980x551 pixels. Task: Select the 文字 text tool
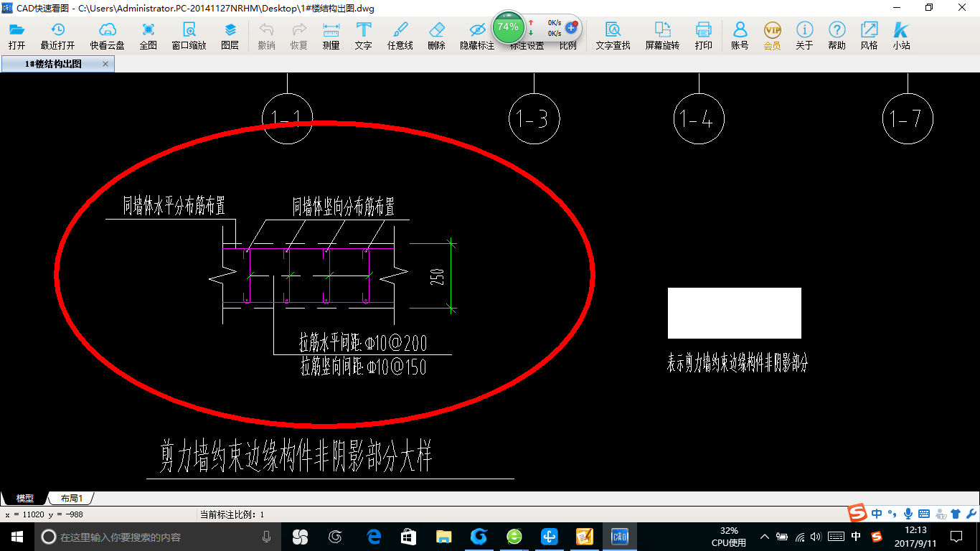[364, 35]
